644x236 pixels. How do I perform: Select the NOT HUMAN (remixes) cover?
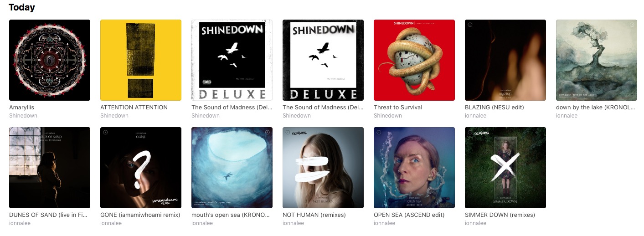[323, 168]
